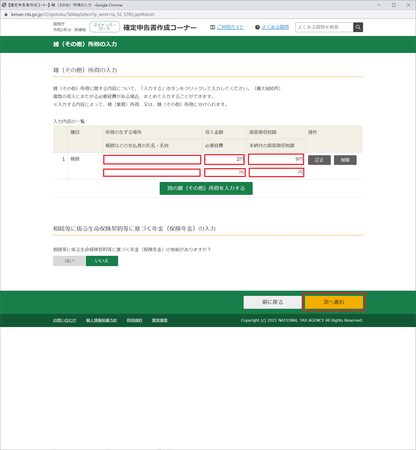The height and width of the screenshot is (450, 416).
Task: Click the question icon beside よくある質問
Action: point(257,27)
